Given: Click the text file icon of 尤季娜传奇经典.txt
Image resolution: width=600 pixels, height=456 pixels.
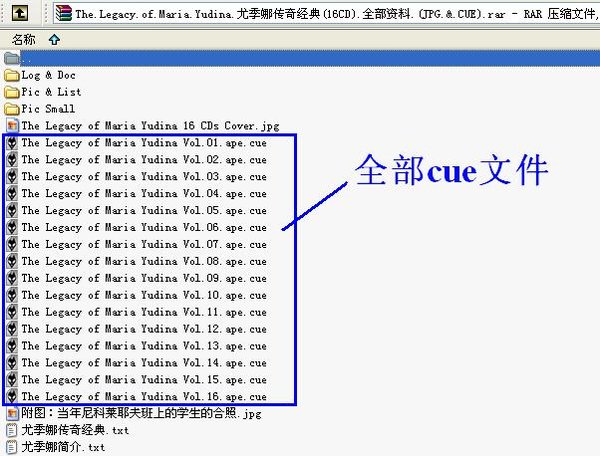Looking at the screenshot, I should pyautogui.click(x=12, y=430).
